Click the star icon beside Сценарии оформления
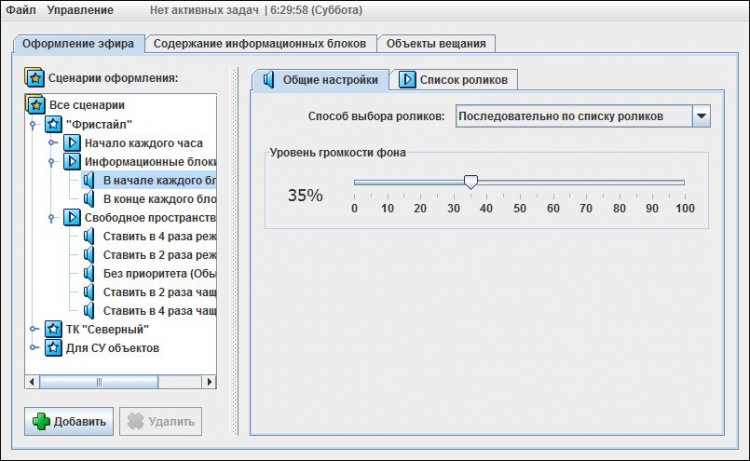The height and width of the screenshot is (461, 750). [x=34, y=77]
